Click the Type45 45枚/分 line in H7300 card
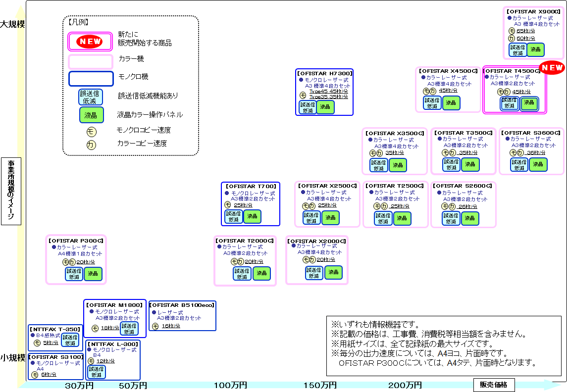Viewport: 567px width, 392px height. click(329, 92)
